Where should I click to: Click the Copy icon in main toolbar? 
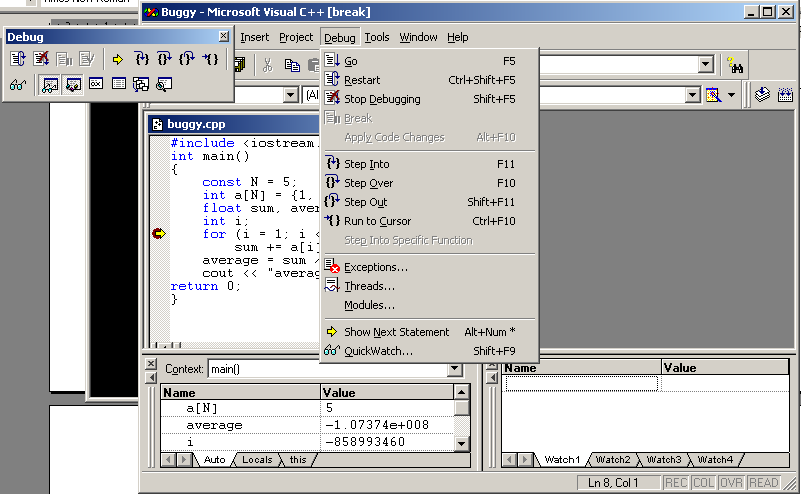[x=292, y=65]
